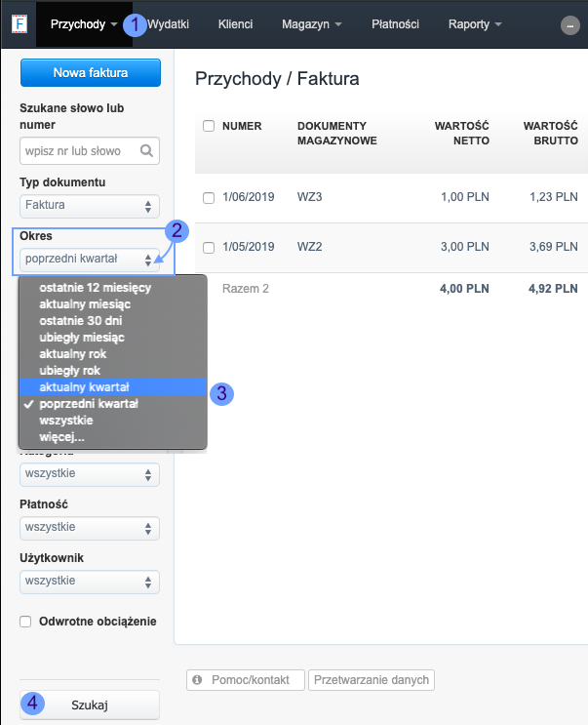Click the Szukaj button
Image resolution: width=588 pixels, height=725 pixels.
click(x=90, y=705)
